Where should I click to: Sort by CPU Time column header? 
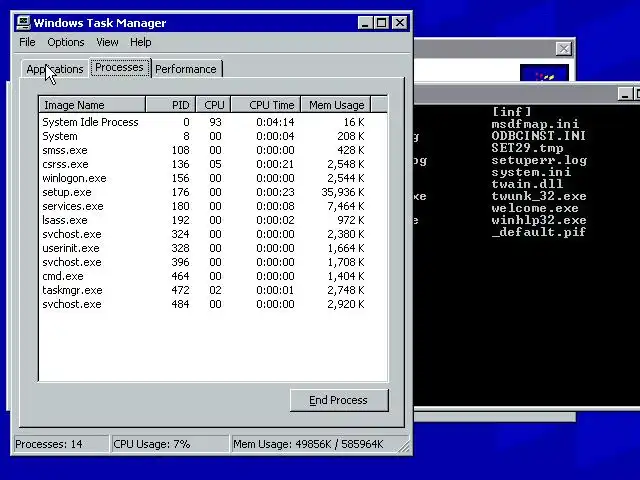pyautogui.click(x=266, y=105)
